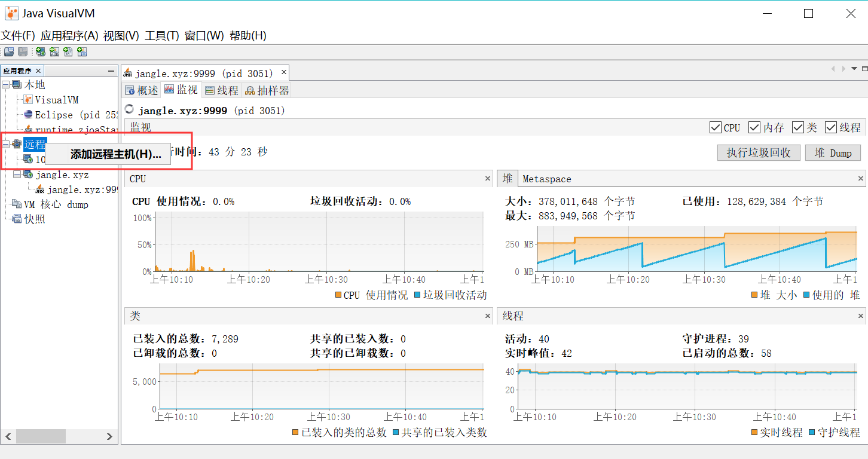This screenshot has height=459, width=868.
Task: Open the 应用程序(A) menu
Action: click(69, 36)
